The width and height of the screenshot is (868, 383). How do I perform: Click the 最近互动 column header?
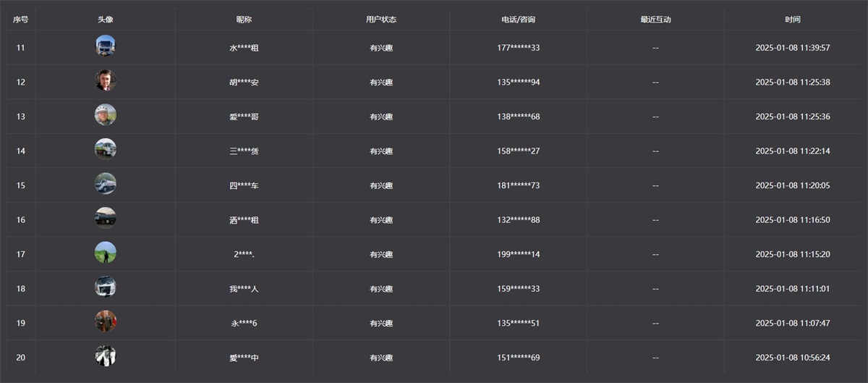[655, 20]
